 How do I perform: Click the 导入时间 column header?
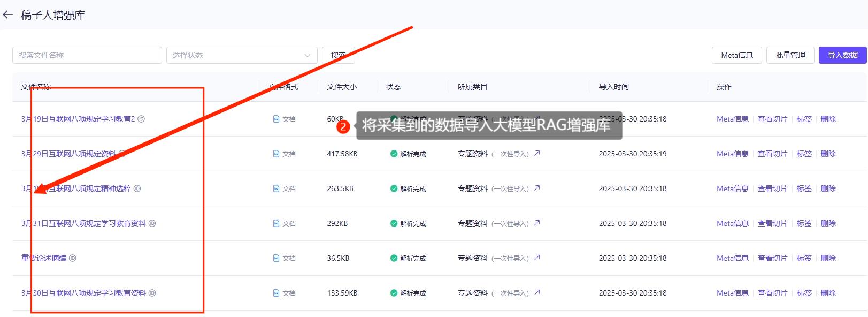tap(614, 87)
